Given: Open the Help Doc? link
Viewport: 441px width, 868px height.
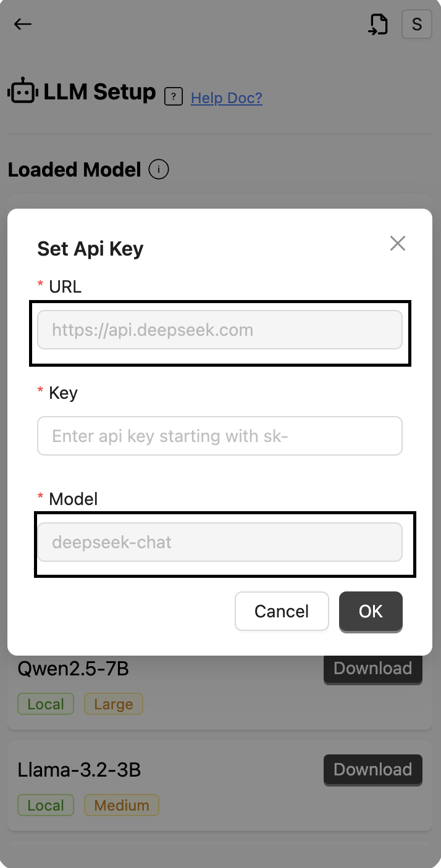Looking at the screenshot, I should tap(227, 98).
